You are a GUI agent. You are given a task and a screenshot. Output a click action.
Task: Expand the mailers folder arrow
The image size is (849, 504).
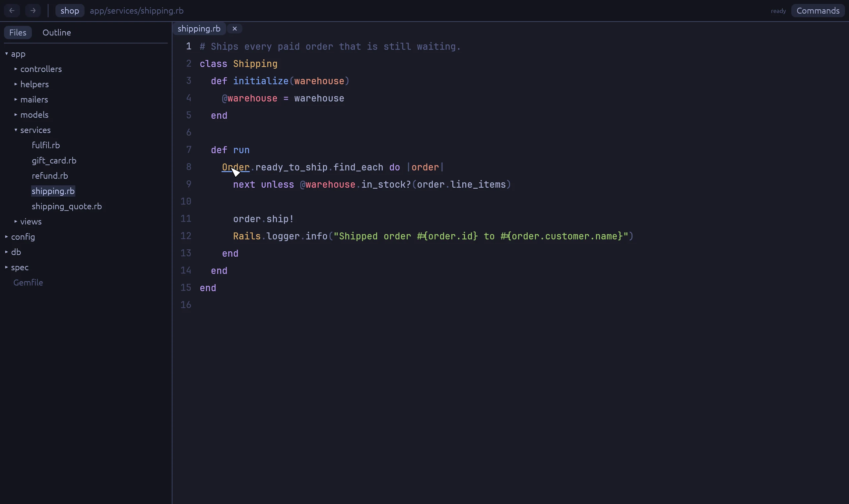pos(16,99)
